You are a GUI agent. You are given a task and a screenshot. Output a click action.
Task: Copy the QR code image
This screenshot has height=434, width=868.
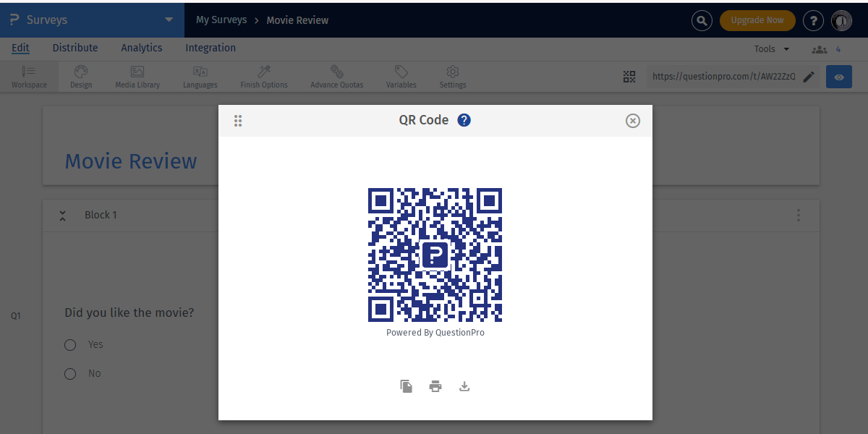click(x=407, y=386)
